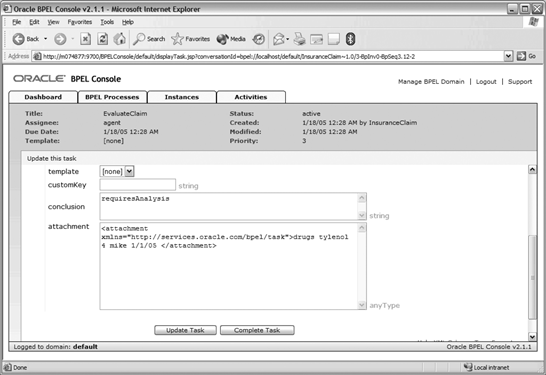Switch to the BPEL Processes tab
546x375 pixels.
112,97
